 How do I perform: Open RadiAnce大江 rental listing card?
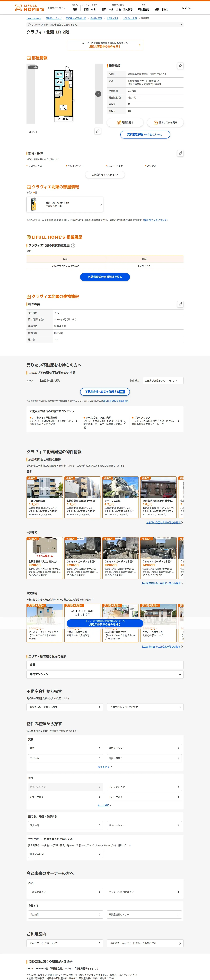click(x=45, y=497)
